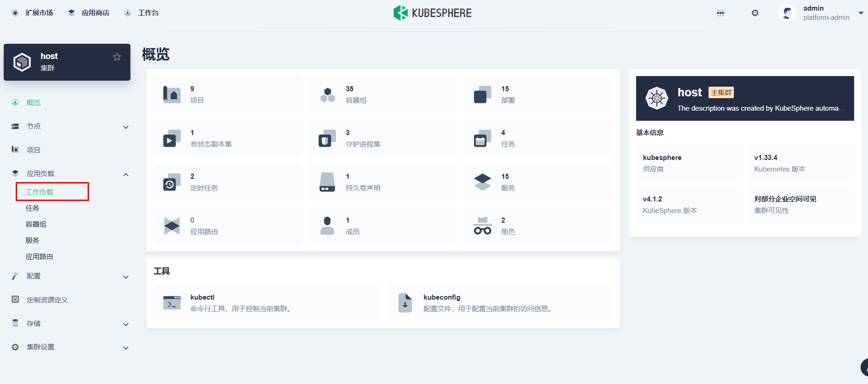The image size is (868, 384).
Task: Click the 角色 roles spy icon
Action: click(483, 226)
